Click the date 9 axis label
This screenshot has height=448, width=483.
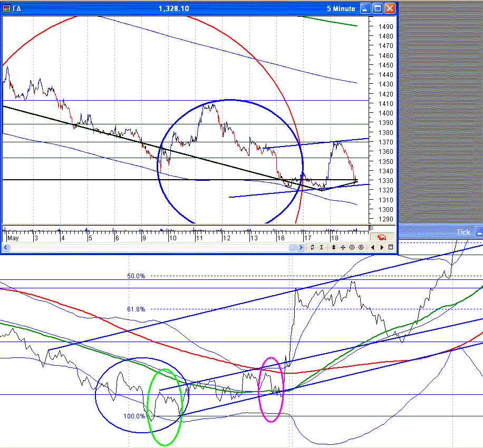[x=144, y=238]
